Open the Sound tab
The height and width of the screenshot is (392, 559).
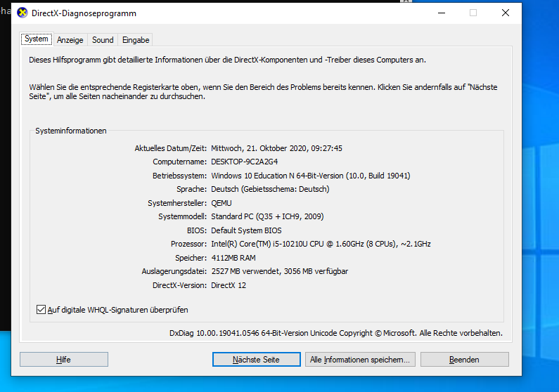[x=103, y=40]
